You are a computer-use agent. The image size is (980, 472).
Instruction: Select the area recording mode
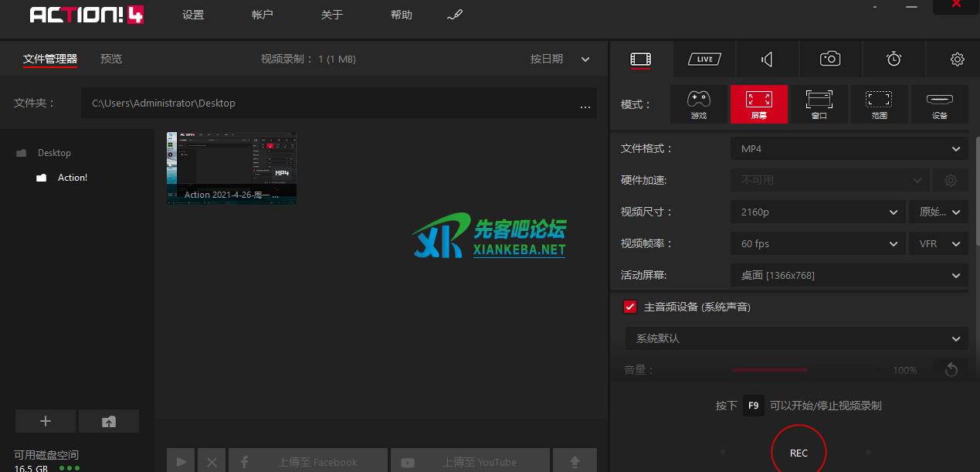tap(879, 104)
